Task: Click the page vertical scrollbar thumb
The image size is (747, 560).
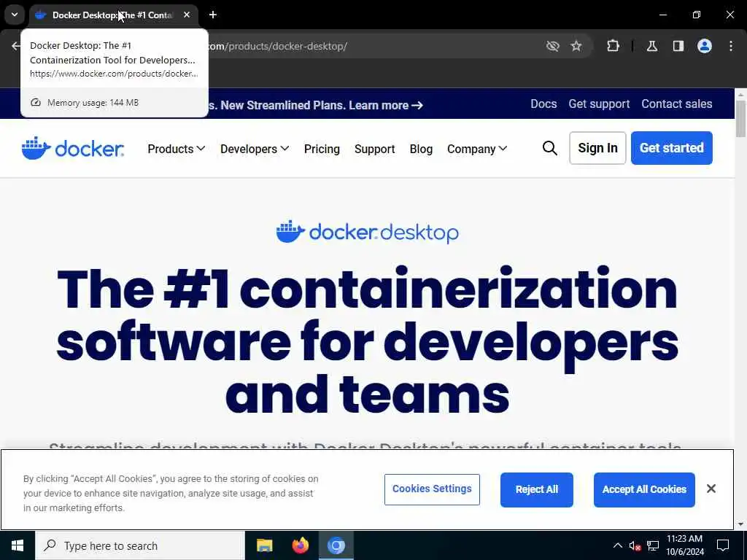Action: click(740, 119)
